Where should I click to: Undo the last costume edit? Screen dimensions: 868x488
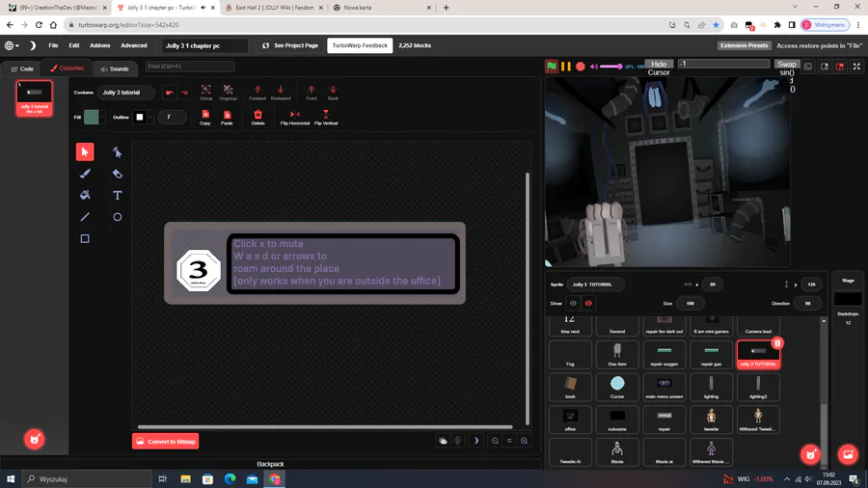170,93
